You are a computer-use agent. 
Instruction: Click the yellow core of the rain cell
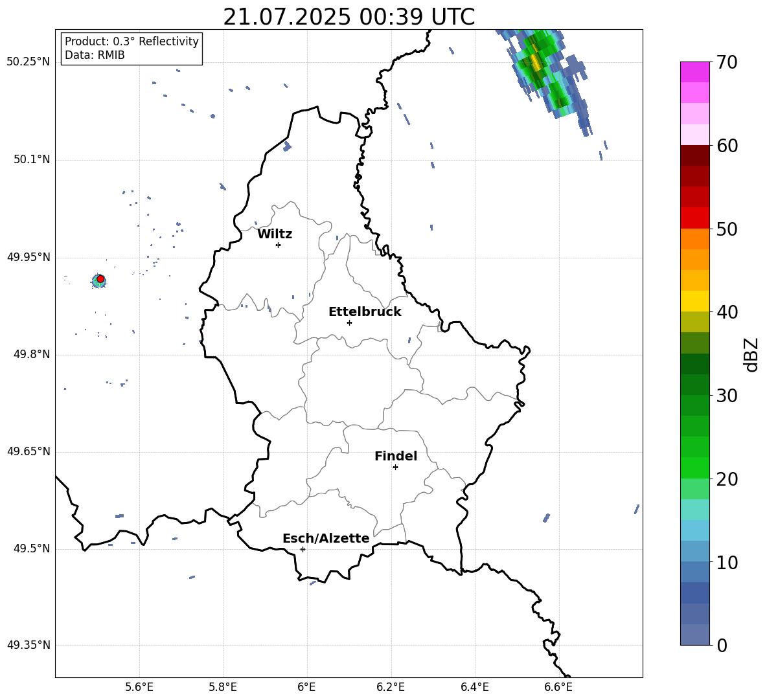536,62
